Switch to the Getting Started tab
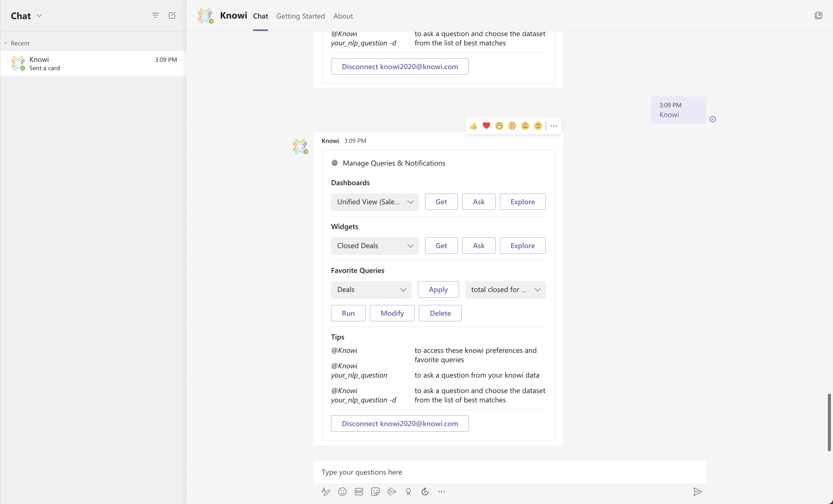833x504 pixels. 300,16
